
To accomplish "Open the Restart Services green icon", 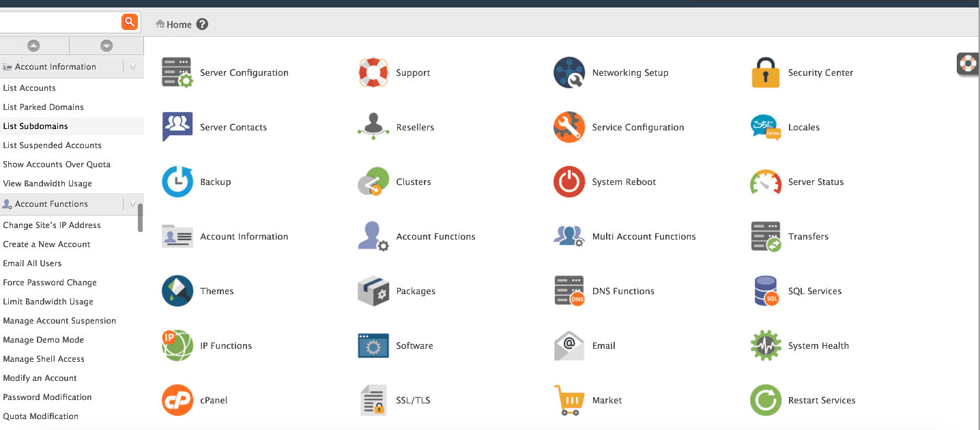I will (x=765, y=400).
